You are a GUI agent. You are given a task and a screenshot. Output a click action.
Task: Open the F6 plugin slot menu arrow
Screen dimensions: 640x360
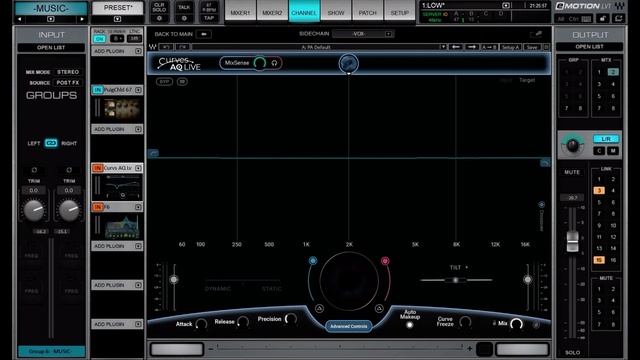click(x=138, y=207)
